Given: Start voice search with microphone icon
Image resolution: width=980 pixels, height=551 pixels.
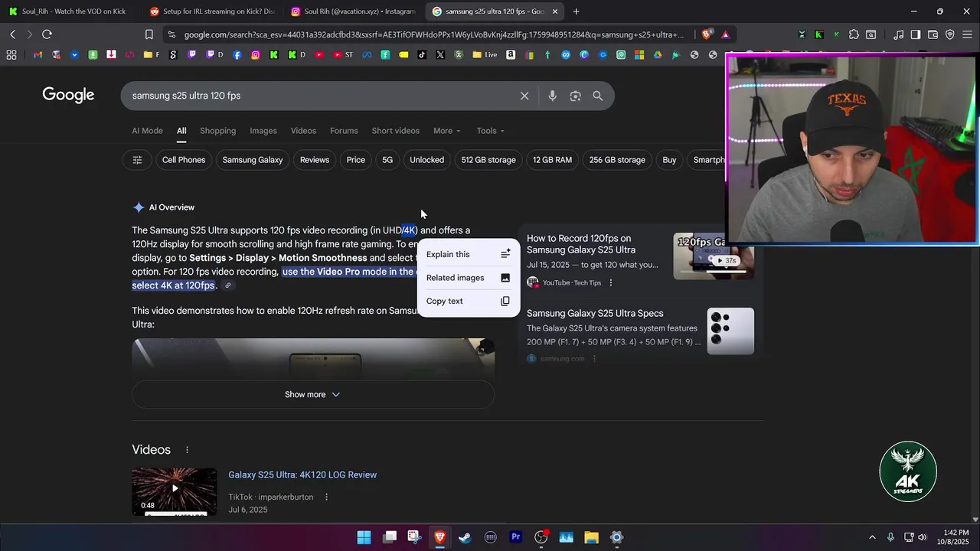Looking at the screenshot, I should tap(552, 96).
